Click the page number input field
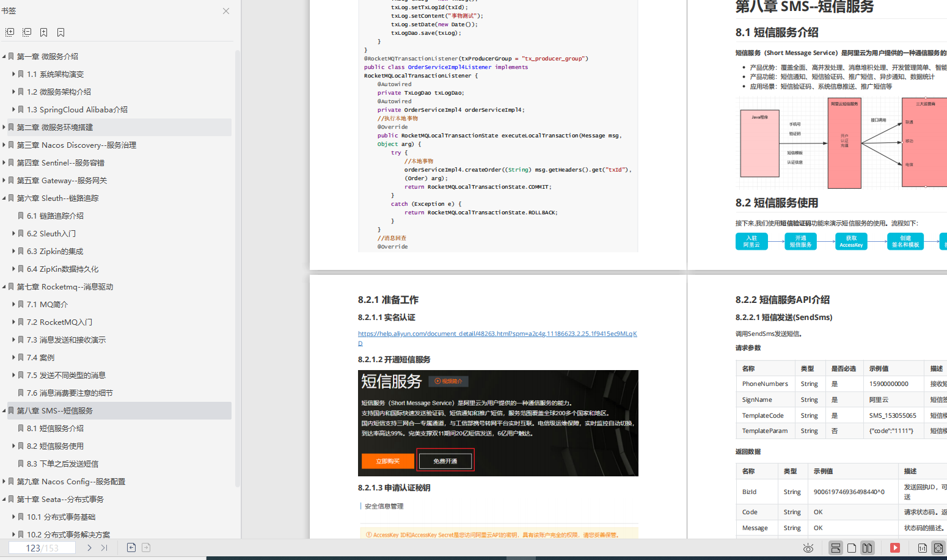Screen dimensions: 947x560 coord(42,548)
